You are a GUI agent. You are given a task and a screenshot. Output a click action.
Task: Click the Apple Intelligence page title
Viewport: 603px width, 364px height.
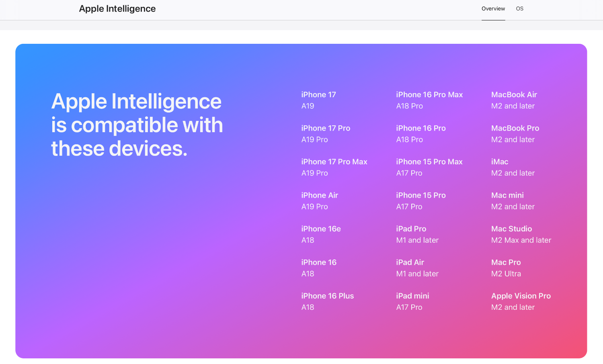coord(117,9)
